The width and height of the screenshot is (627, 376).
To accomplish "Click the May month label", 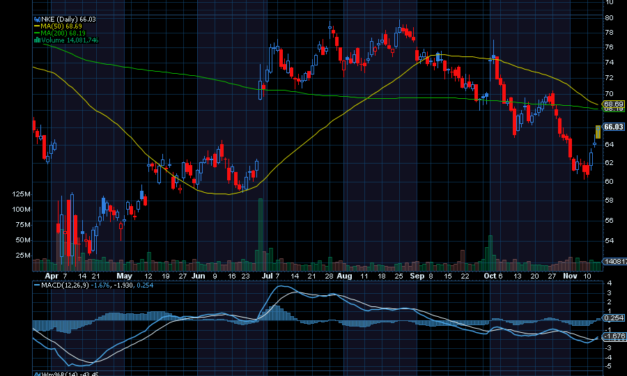I will [124, 276].
